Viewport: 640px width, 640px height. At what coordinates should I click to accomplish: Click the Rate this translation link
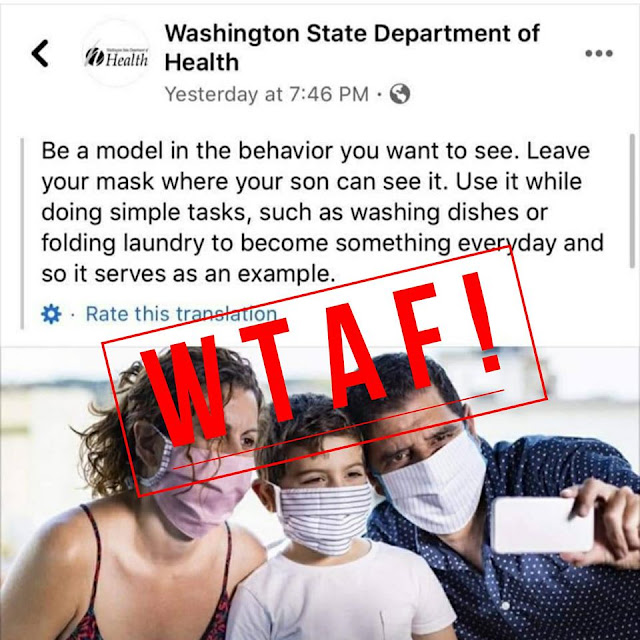[181, 314]
